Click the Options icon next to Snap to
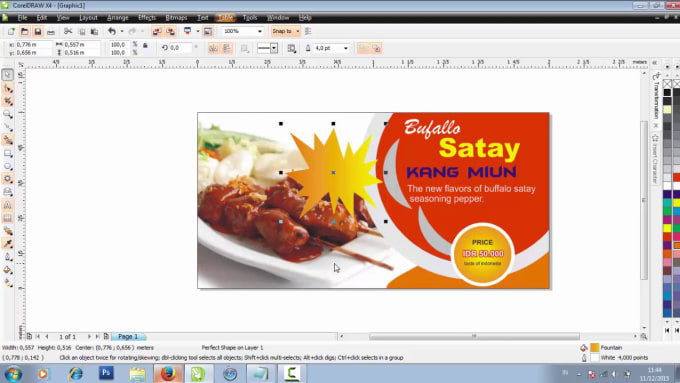Screen dimensions: 680x383 point(308,31)
